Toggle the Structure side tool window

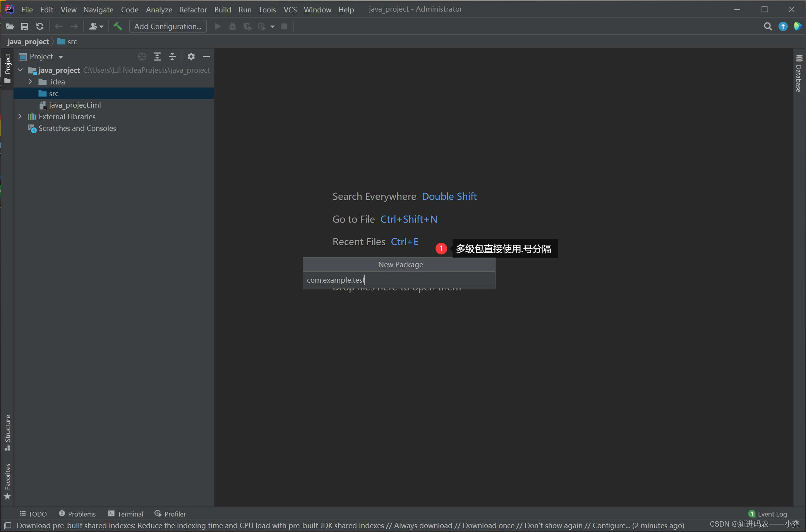click(x=7, y=432)
